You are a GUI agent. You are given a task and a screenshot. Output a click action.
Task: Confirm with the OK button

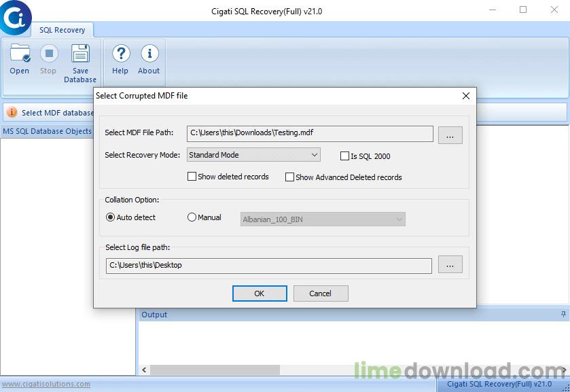click(x=260, y=293)
